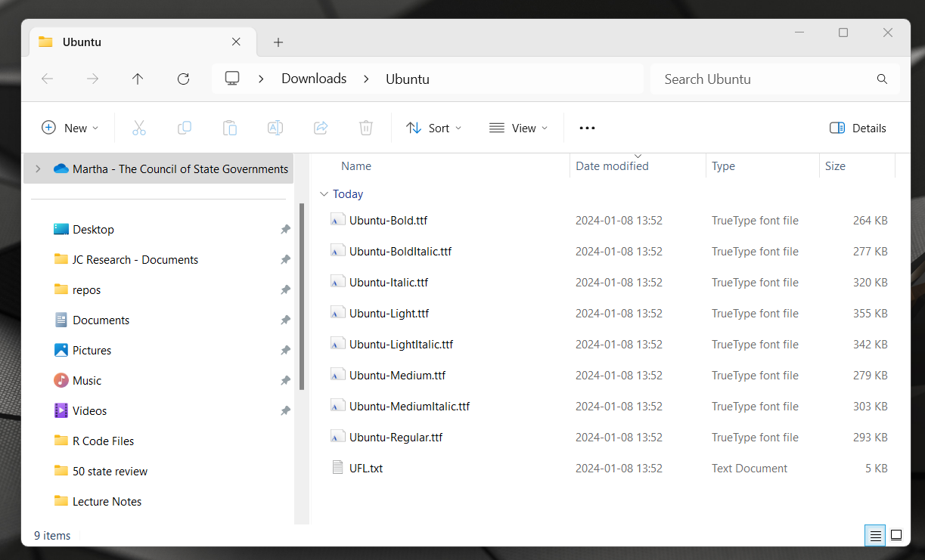Switch to list view layout
The image size is (925, 560).
(x=875, y=535)
